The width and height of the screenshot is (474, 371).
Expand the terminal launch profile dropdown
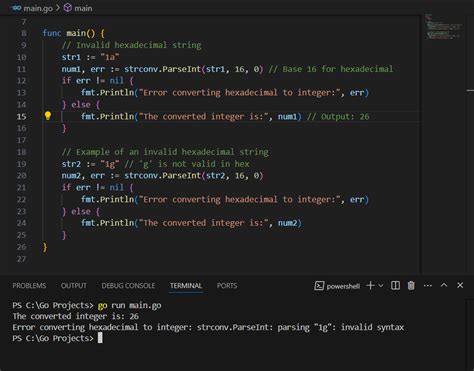(381, 286)
